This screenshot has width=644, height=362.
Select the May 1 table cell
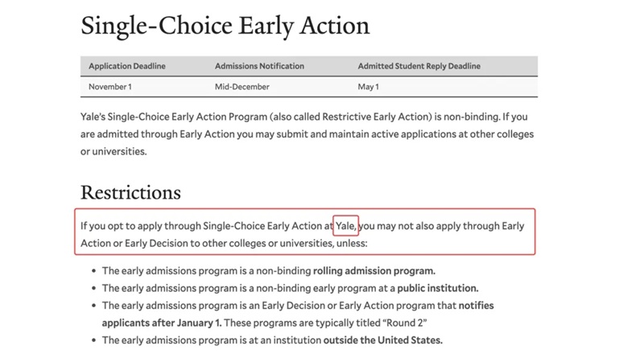tap(368, 87)
